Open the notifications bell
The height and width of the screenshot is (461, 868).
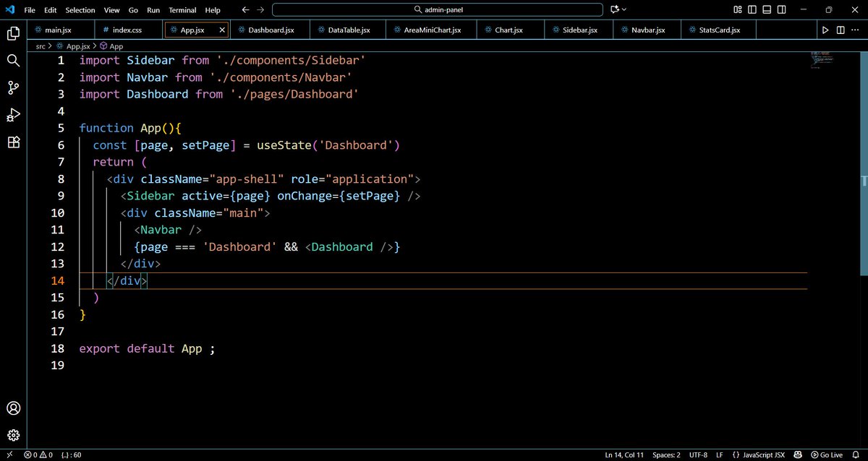pos(857,455)
